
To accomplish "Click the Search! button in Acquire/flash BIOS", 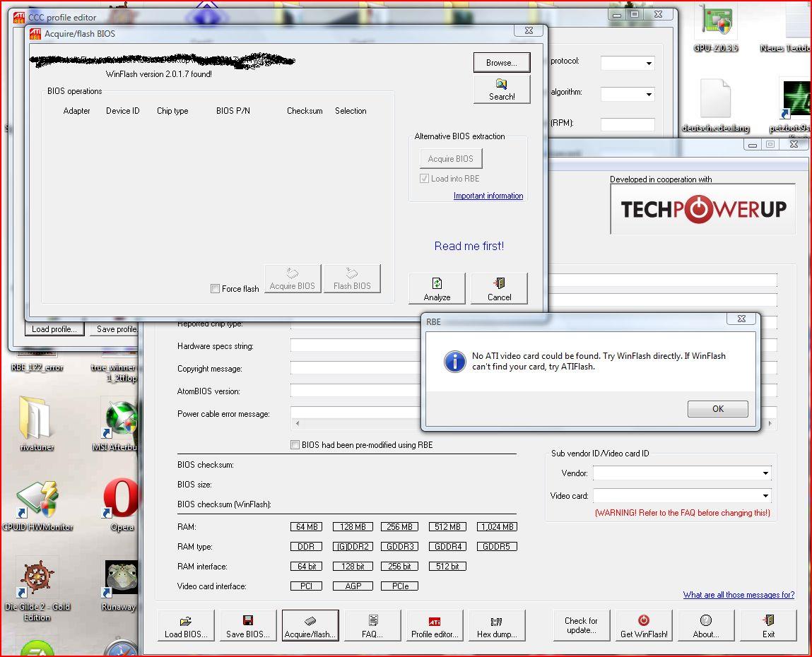I will [x=502, y=90].
